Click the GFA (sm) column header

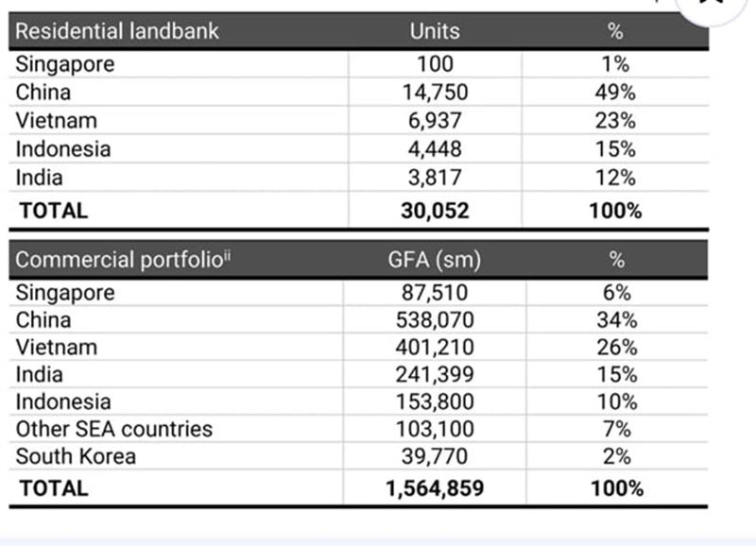435,260
